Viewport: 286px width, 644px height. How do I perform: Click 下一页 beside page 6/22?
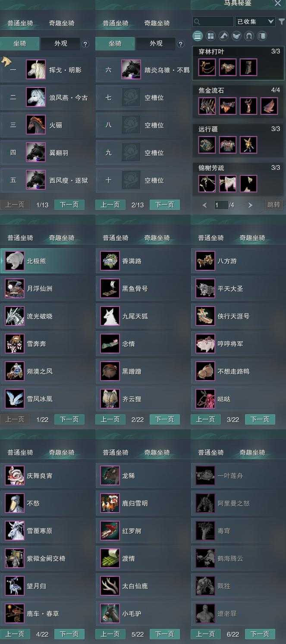[x=260, y=634]
